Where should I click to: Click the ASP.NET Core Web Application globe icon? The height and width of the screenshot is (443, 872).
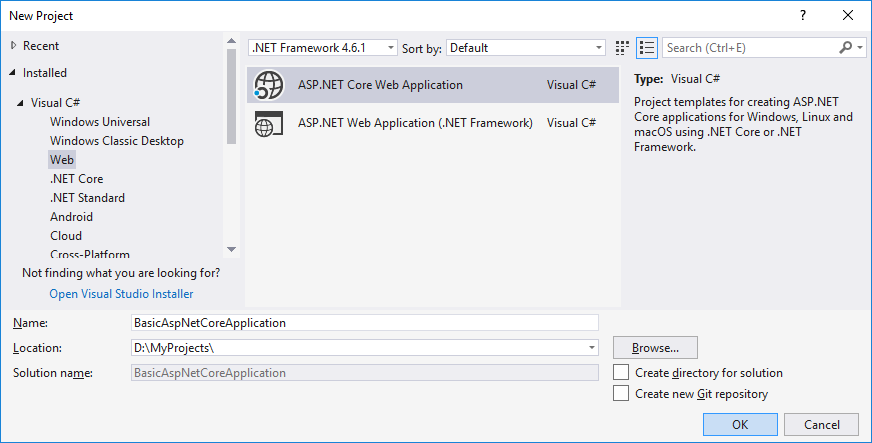pos(269,85)
